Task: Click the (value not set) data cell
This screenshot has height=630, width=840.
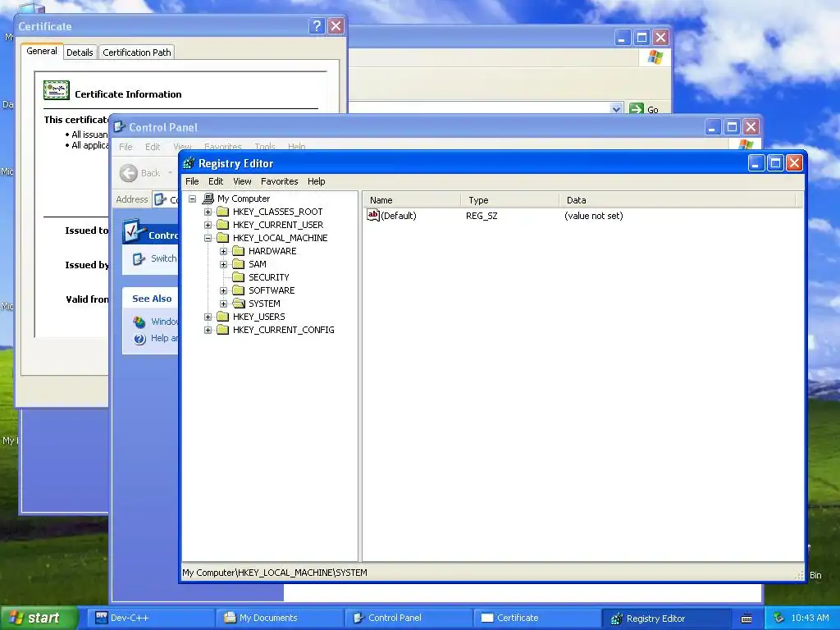Action: [x=594, y=216]
